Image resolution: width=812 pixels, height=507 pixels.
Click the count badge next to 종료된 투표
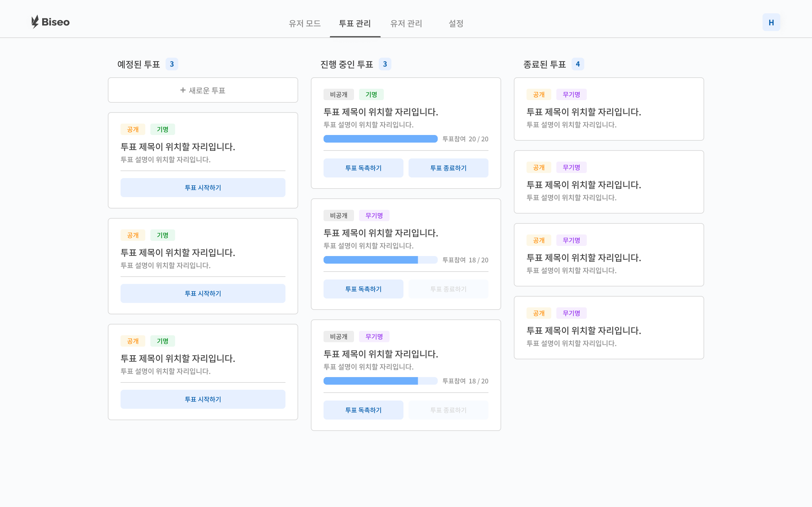578,64
